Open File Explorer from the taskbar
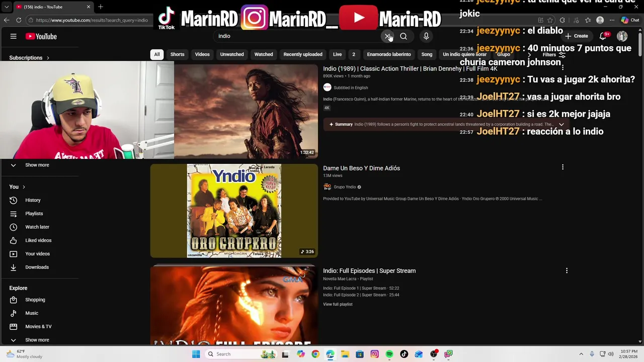The width and height of the screenshot is (644, 362). [345, 354]
